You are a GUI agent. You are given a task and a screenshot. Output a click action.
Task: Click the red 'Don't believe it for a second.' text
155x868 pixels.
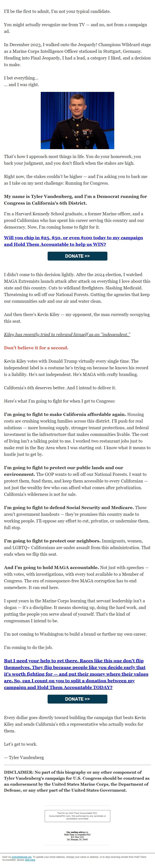(x=36, y=348)
